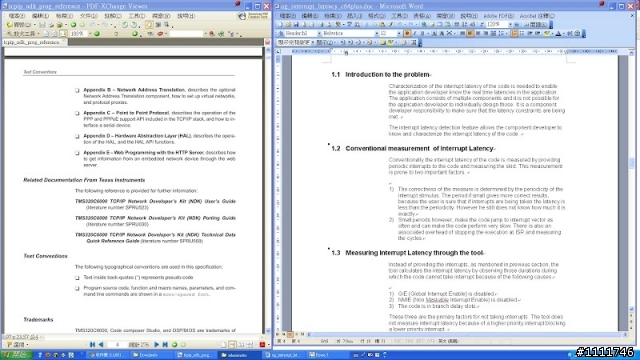Click Save icon in Word standard toolbar

click(x=296, y=25)
